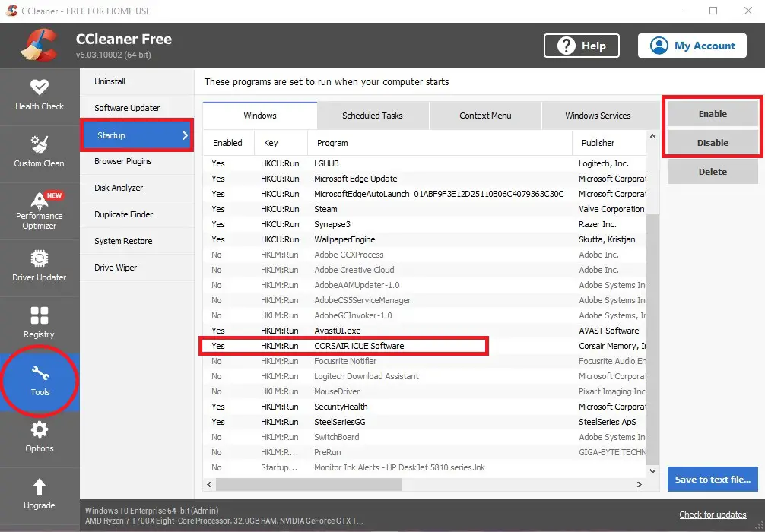Open Help with the question mark button

[582, 46]
